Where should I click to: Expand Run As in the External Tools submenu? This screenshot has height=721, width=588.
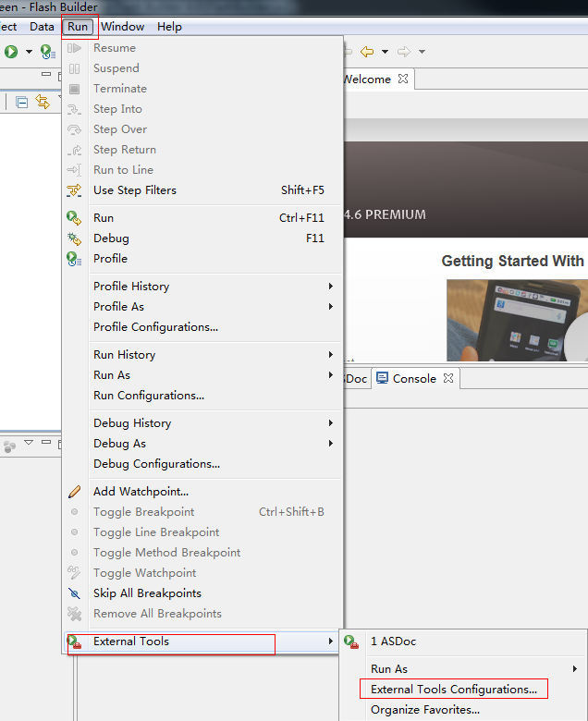(x=463, y=669)
